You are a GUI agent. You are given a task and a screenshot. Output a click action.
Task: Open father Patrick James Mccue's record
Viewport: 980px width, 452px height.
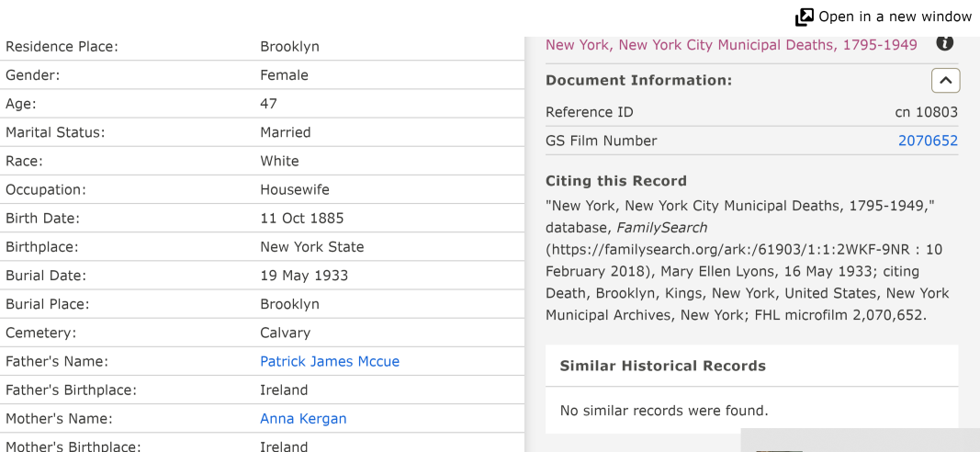tap(330, 361)
